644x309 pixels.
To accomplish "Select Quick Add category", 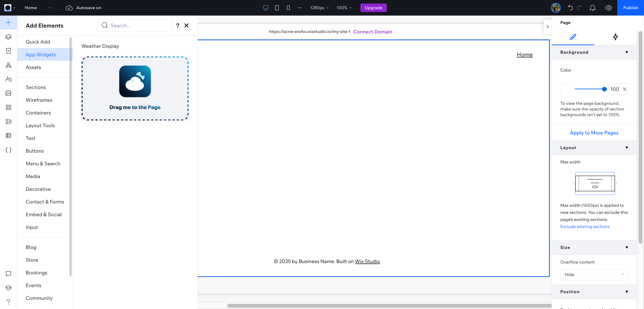I will click(45, 42).
